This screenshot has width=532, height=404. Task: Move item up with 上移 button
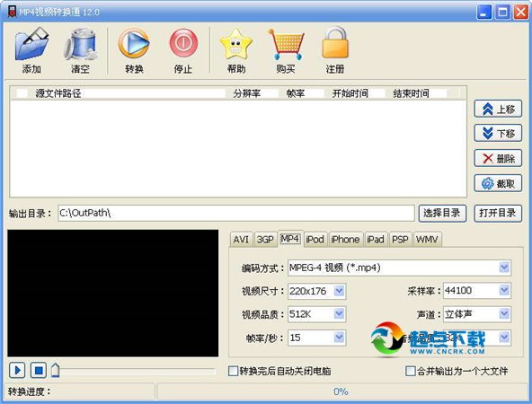pos(498,110)
